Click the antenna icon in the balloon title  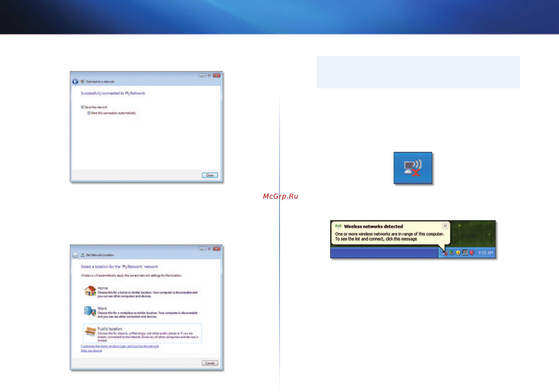pos(338,227)
